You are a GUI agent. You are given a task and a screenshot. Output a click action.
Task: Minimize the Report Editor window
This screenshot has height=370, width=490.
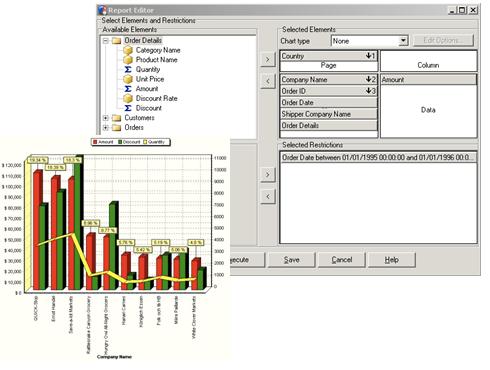[x=452, y=10]
